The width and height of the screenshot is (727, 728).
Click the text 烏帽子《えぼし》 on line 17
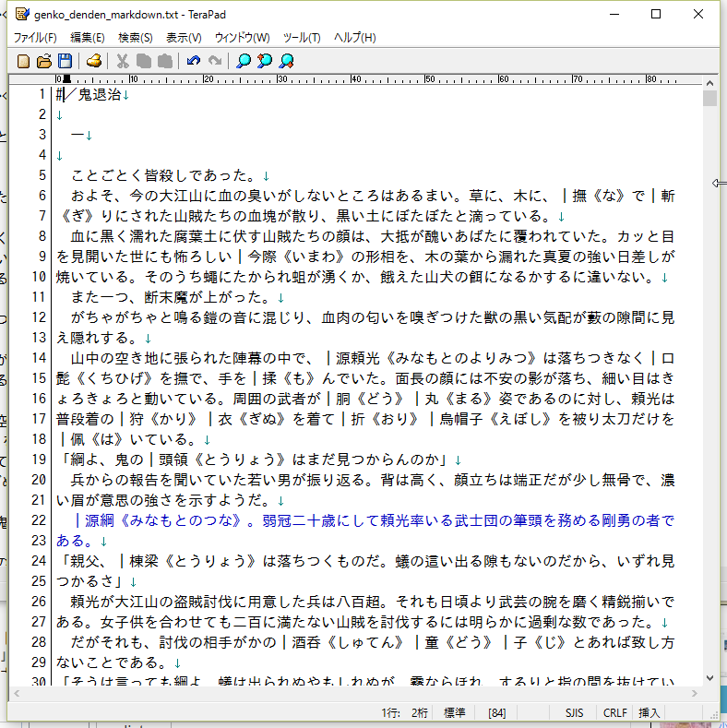pos(495,419)
